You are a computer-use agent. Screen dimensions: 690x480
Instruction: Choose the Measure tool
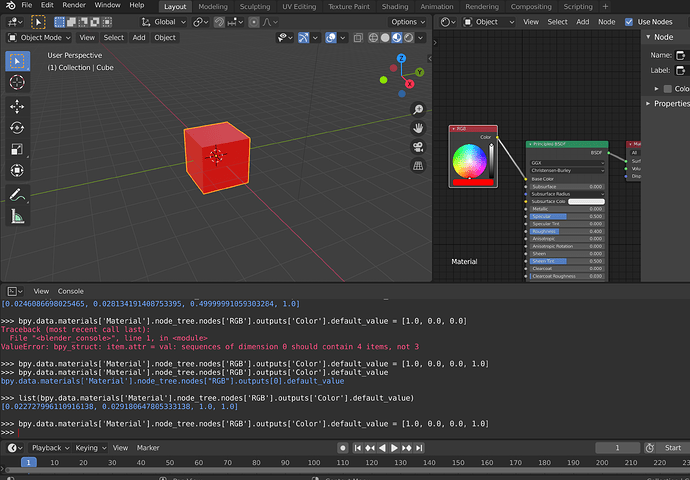coord(17,216)
